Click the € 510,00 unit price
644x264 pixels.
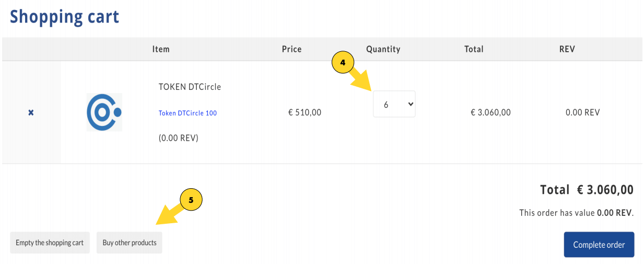(305, 112)
